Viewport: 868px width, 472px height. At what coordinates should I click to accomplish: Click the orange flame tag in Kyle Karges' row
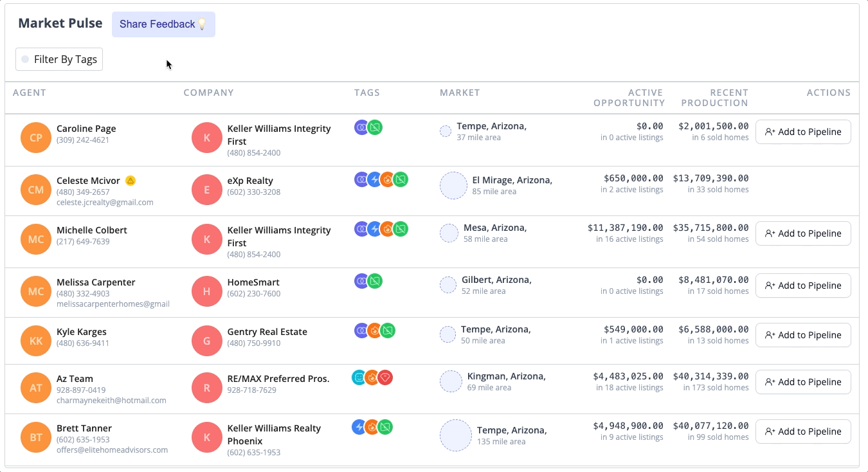[374, 331]
